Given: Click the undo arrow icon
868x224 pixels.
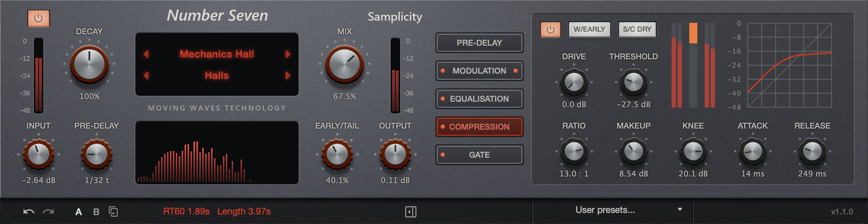Looking at the screenshot, I should tap(29, 211).
